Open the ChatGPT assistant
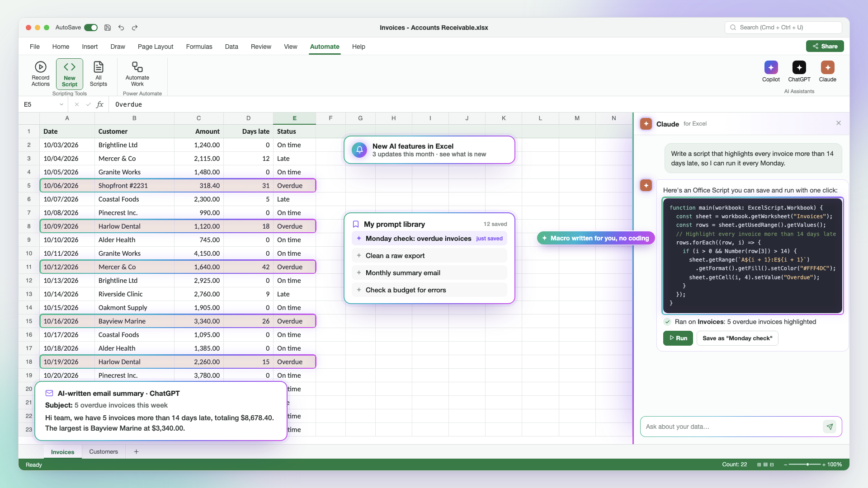The image size is (868, 488). [x=799, y=72]
